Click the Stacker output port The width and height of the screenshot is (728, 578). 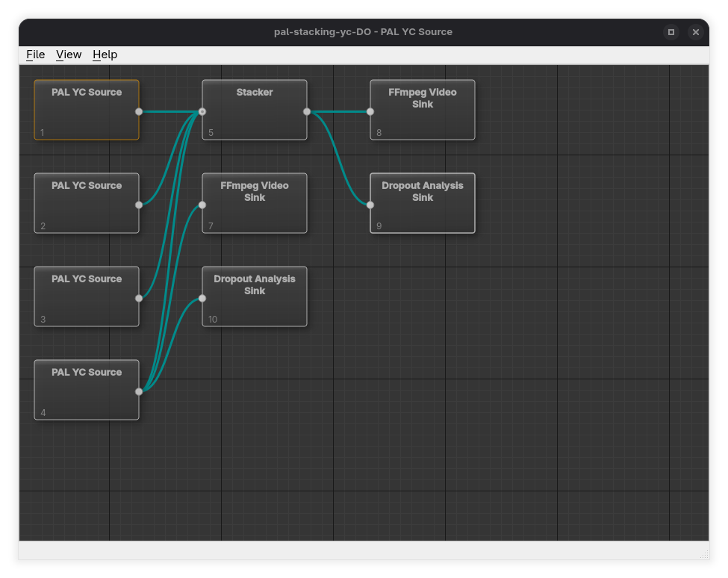coord(307,111)
